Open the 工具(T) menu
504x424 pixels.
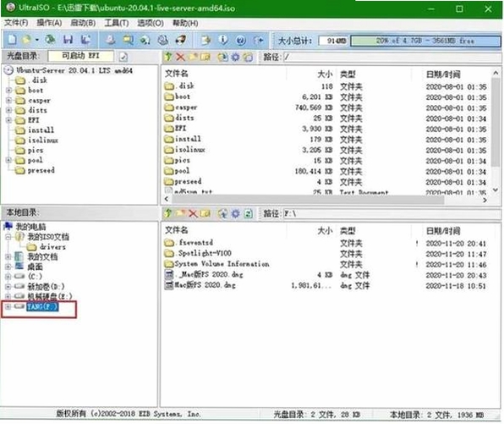point(117,23)
